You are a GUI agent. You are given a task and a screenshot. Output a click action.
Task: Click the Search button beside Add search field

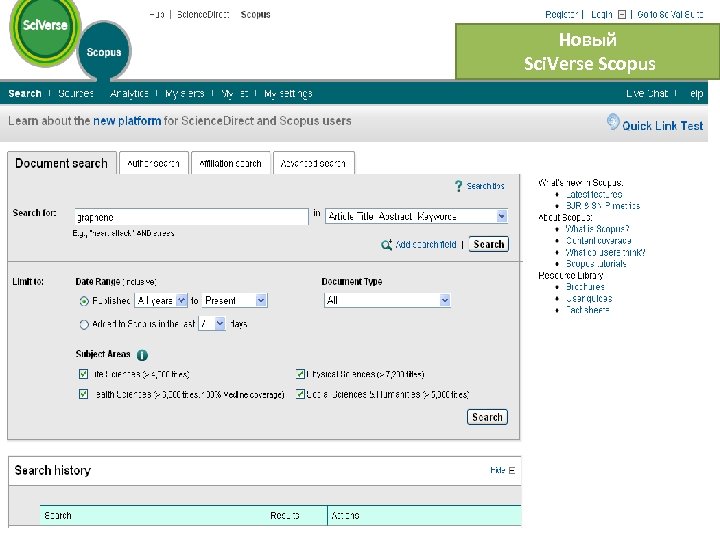[489, 244]
